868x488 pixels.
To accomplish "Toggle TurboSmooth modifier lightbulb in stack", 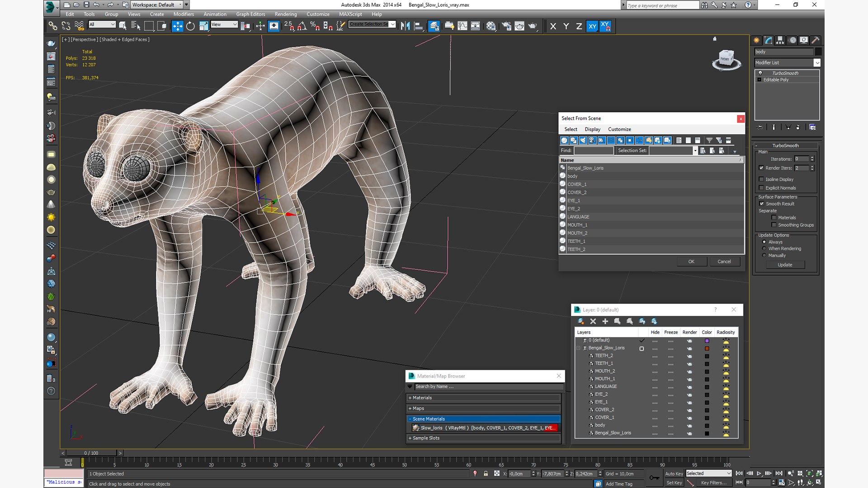I will (x=760, y=73).
